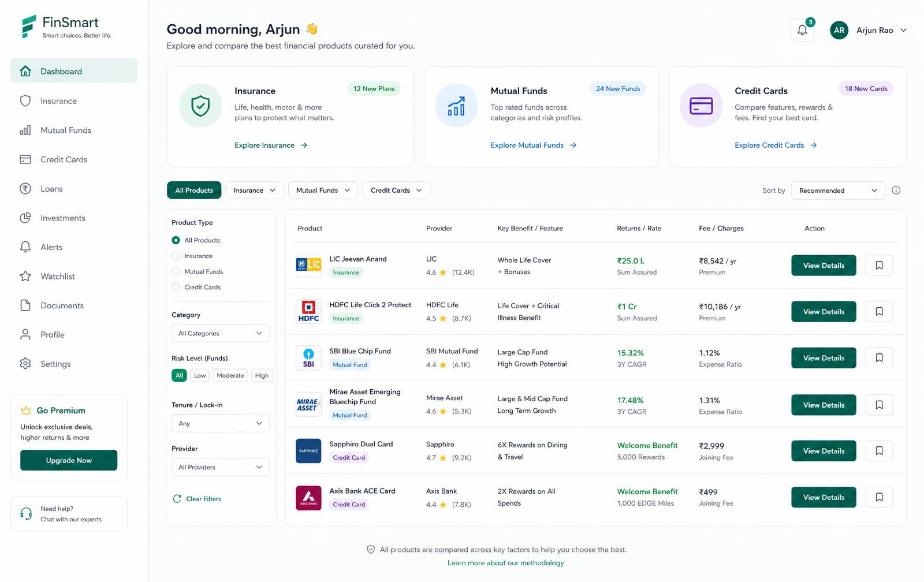This screenshot has height=582, width=924.
Task: Open the Recommended sort dropdown
Action: (x=838, y=191)
